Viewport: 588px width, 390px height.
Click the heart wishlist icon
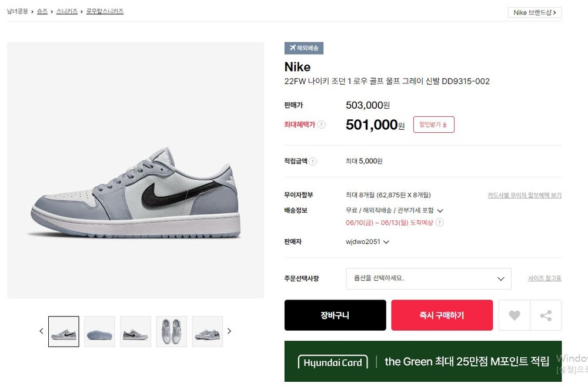pos(514,315)
